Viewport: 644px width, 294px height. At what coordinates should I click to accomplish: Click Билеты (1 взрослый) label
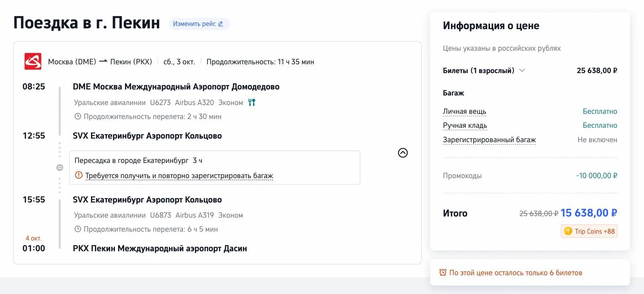(x=478, y=70)
